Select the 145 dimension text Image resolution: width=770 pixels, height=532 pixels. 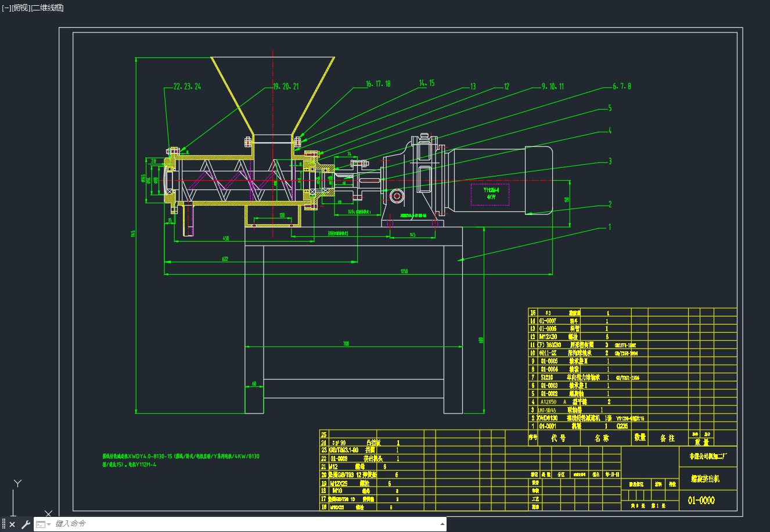412,235
